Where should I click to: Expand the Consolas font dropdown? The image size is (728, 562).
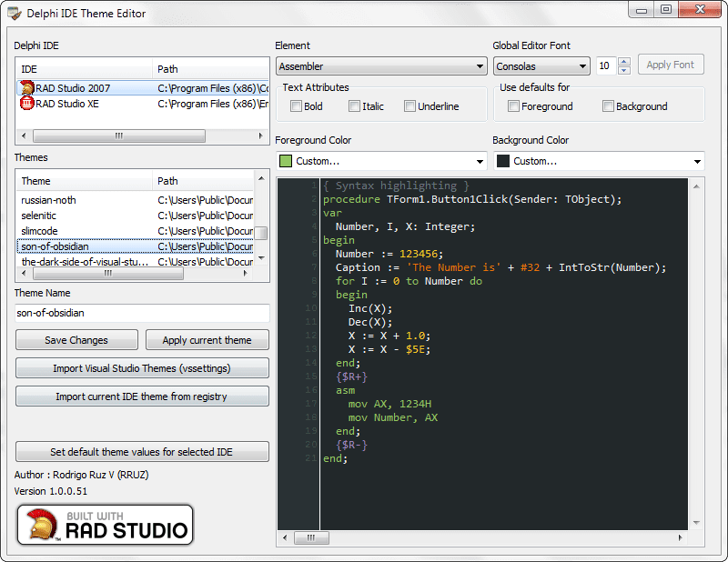(541, 66)
